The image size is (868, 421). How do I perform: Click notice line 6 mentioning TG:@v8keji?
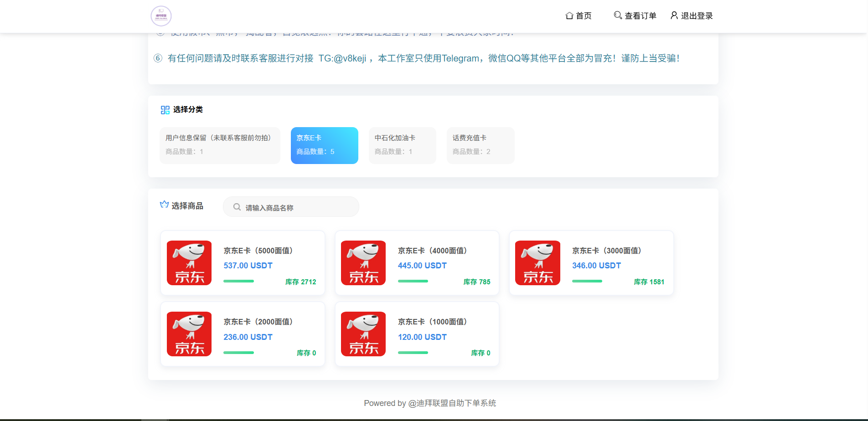417,58
